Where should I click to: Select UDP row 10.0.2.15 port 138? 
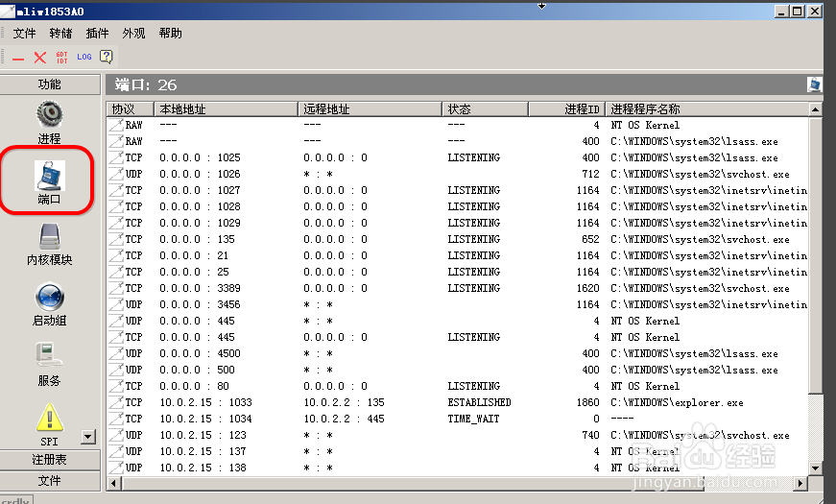click(458, 468)
